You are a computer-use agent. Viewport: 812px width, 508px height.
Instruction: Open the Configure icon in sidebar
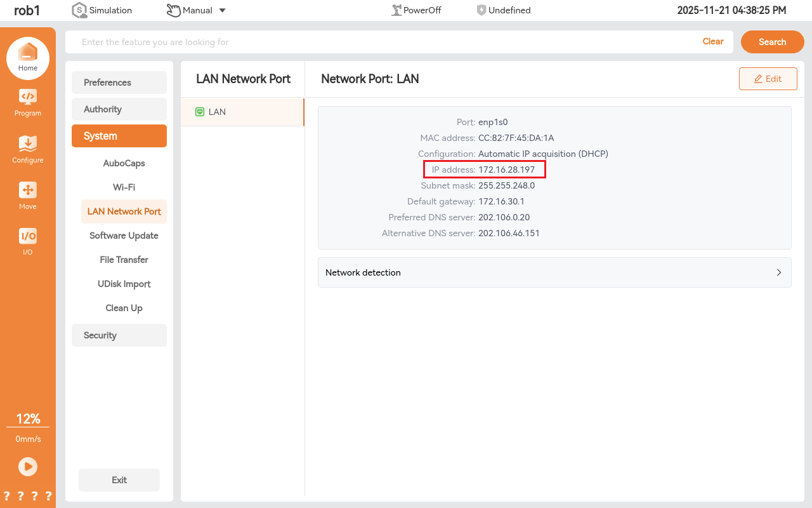[28, 144]
